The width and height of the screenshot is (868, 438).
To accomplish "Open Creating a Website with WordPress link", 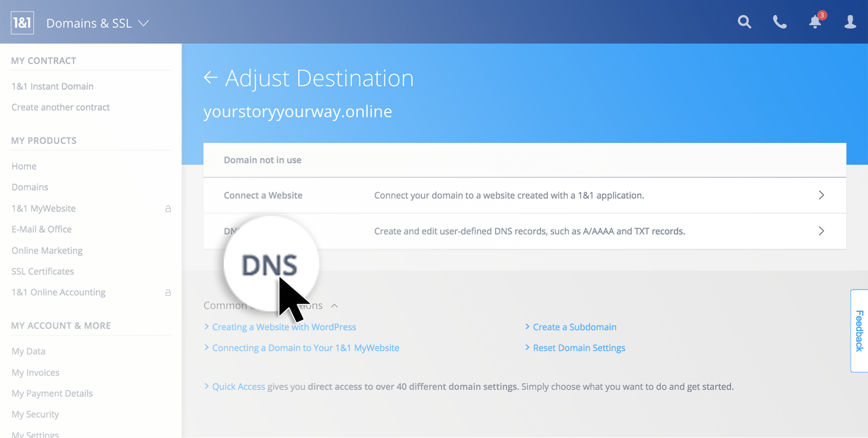I will [x=284, y=327].
